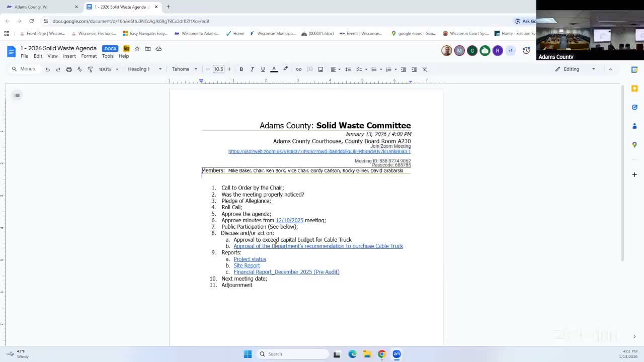The height and width of the screenshot is (362, 644).
Task: Add a comment using the toolbar icon
Action: point(309,69)
